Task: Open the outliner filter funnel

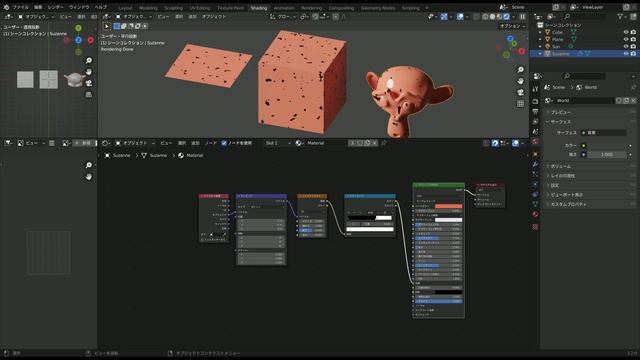Action: tap(620, 17)
